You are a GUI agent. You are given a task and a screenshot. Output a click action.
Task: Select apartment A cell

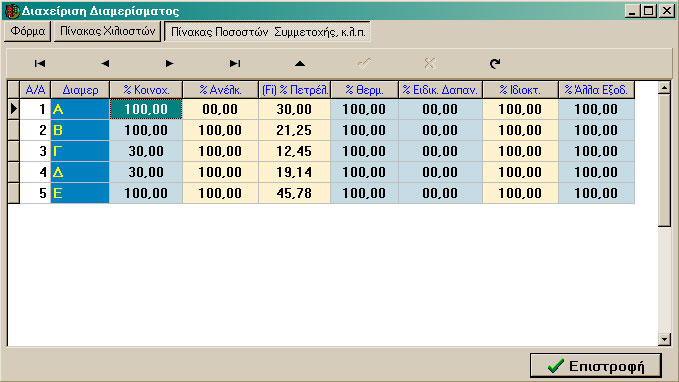click(80, 109)
